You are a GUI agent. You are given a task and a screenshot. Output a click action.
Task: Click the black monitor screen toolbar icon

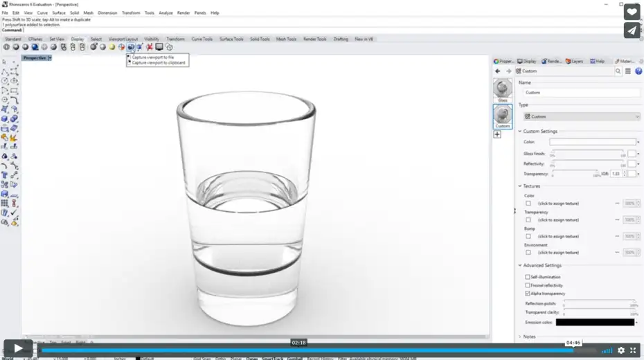tap(159, 47)
